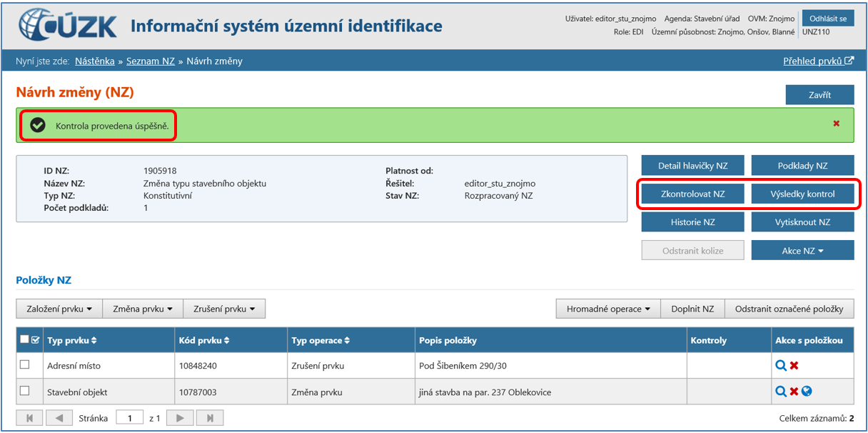Open the Akce NZ dropdown menu
Screen dimensions: 868x433
(x=802, y=251)
